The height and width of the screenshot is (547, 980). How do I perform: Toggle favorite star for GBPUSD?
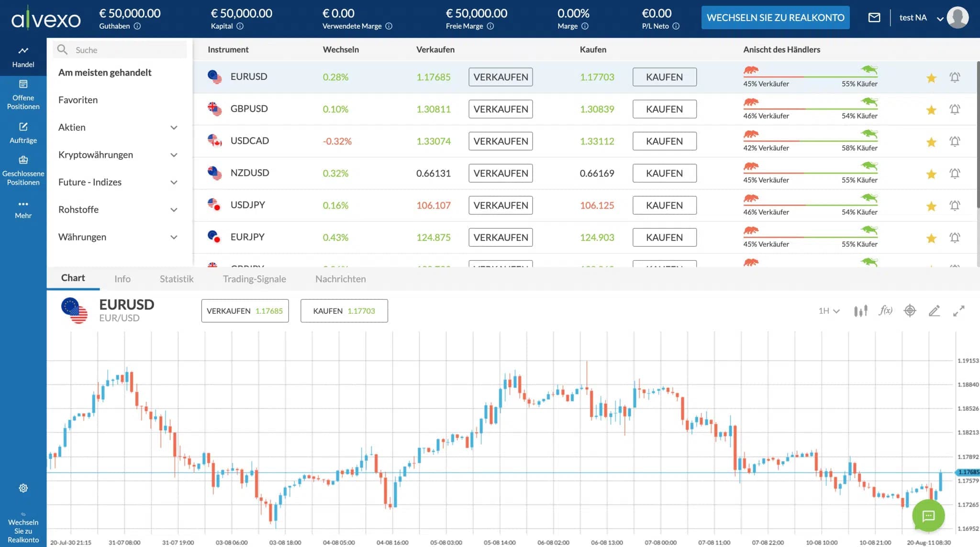coord(931,109)
